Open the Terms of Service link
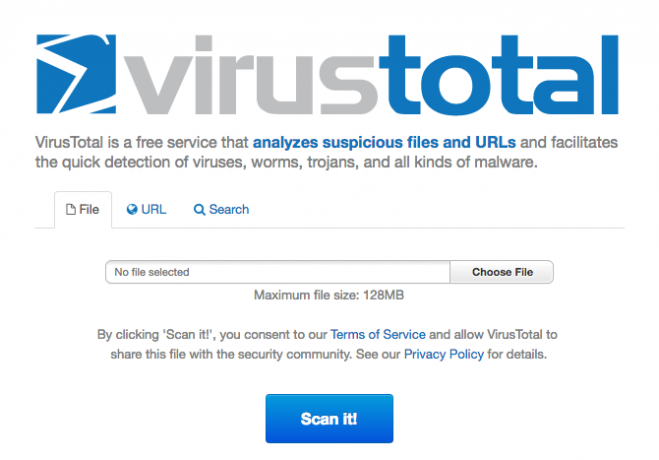The width and height of the screenshot is (659, 460). click(x=378, y=334)
